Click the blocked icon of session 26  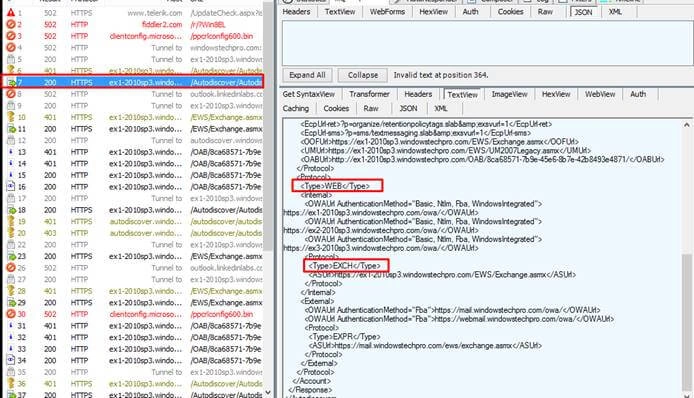[11, 268]
